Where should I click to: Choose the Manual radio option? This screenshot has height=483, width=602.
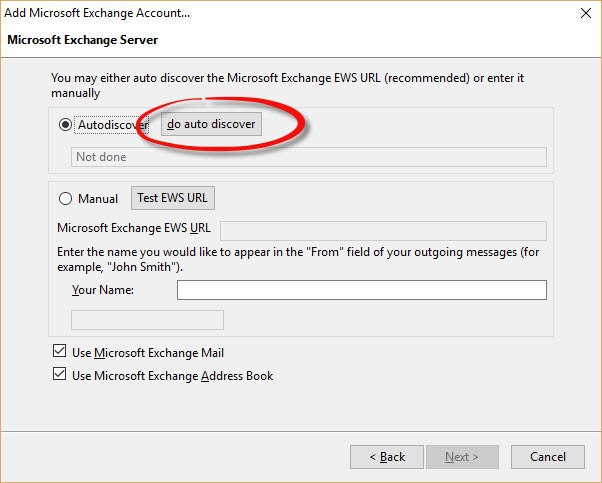point(67,199)
